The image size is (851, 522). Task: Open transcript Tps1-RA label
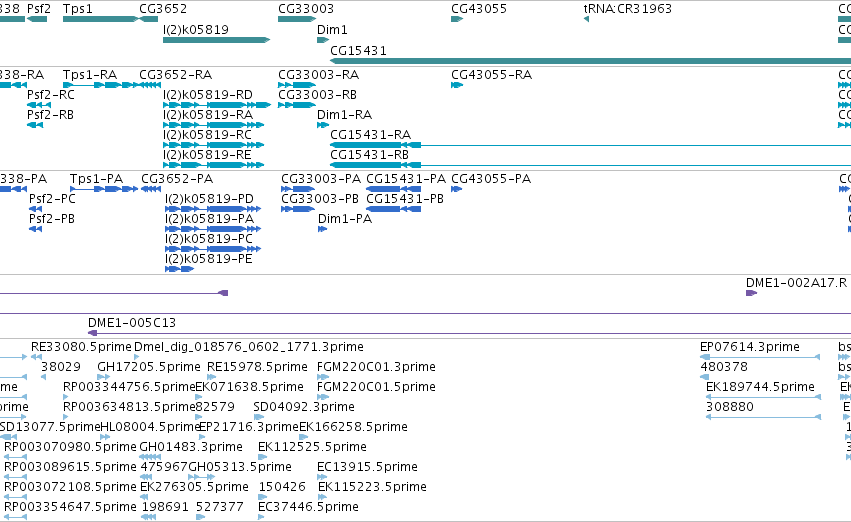coord(90,75)
